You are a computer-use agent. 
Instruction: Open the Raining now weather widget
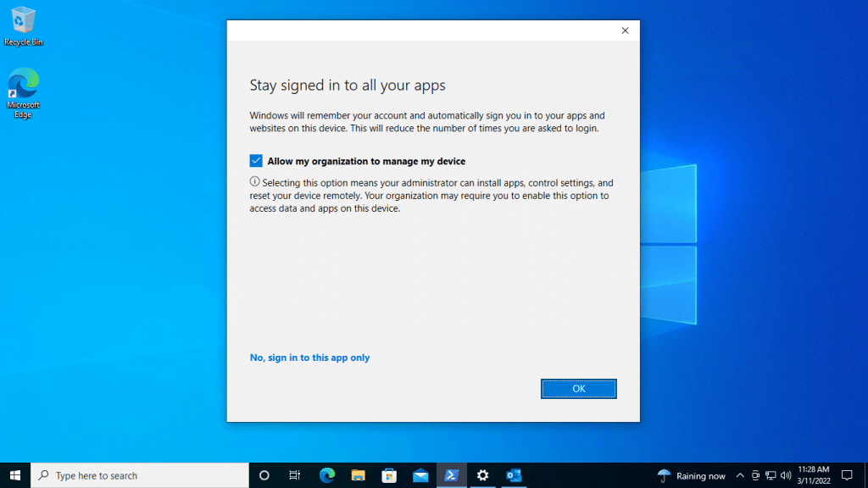coord(692,475)
